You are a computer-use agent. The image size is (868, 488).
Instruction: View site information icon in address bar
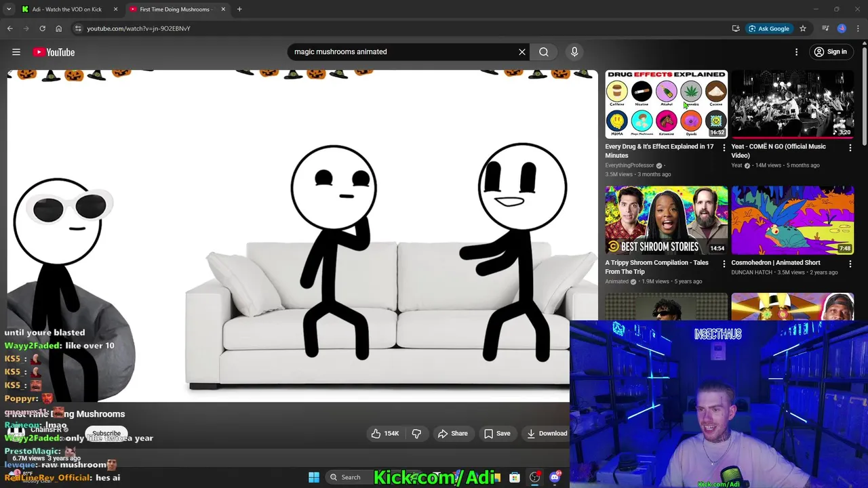tap(78, 28)
